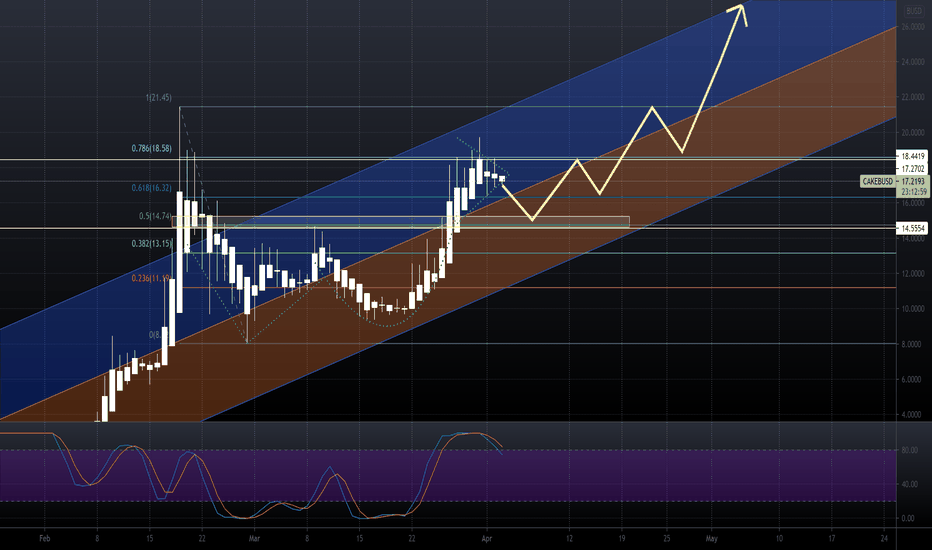Click the 24.0000 price axis label
Viewport: 932px width, 550px height.
click(913, 62)
